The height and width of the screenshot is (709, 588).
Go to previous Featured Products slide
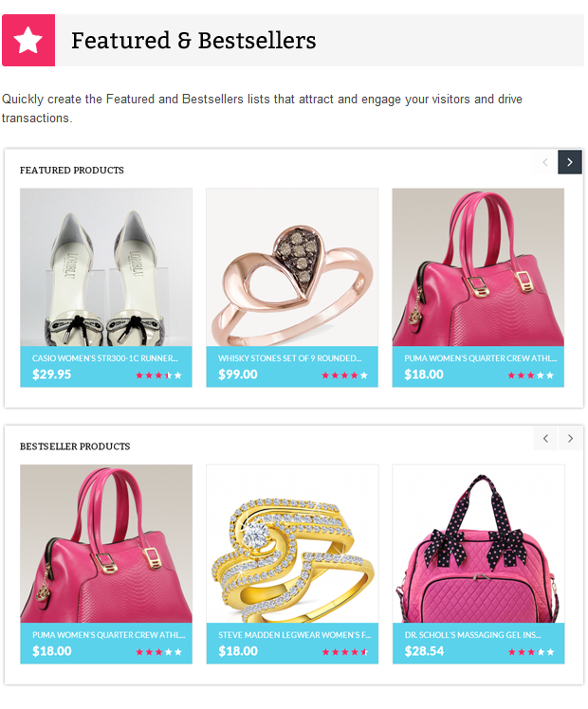click(x=545, y=162)
